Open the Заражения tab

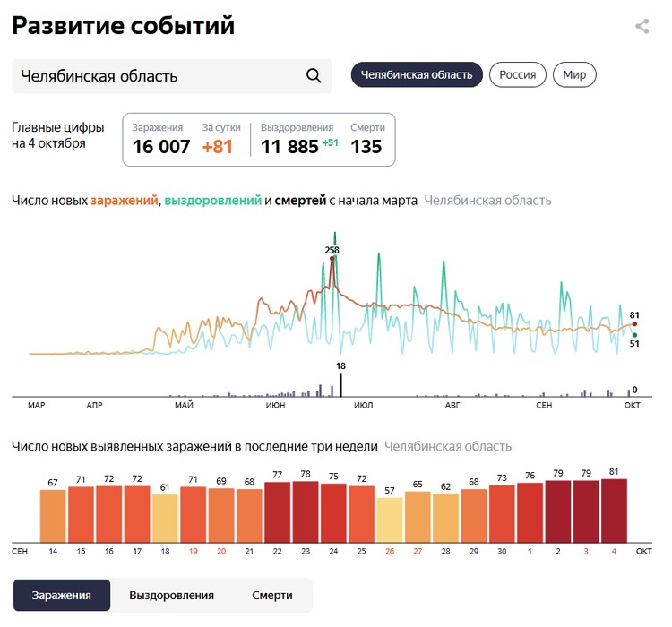pyautogui.click(x=62, y=595)
